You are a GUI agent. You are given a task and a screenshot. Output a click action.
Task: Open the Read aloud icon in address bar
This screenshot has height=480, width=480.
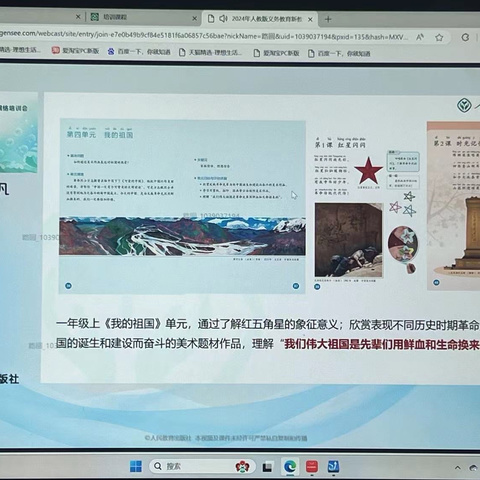pos(420,37)
